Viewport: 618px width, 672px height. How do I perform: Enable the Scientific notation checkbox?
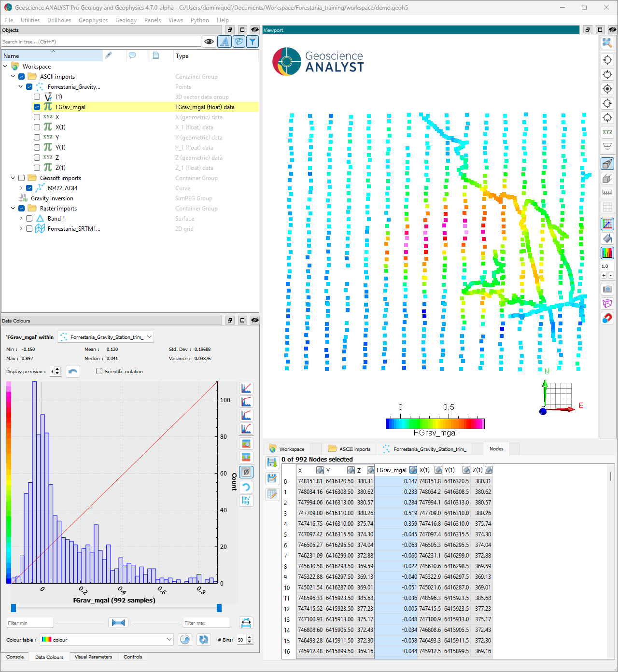[x=99, y=371]
